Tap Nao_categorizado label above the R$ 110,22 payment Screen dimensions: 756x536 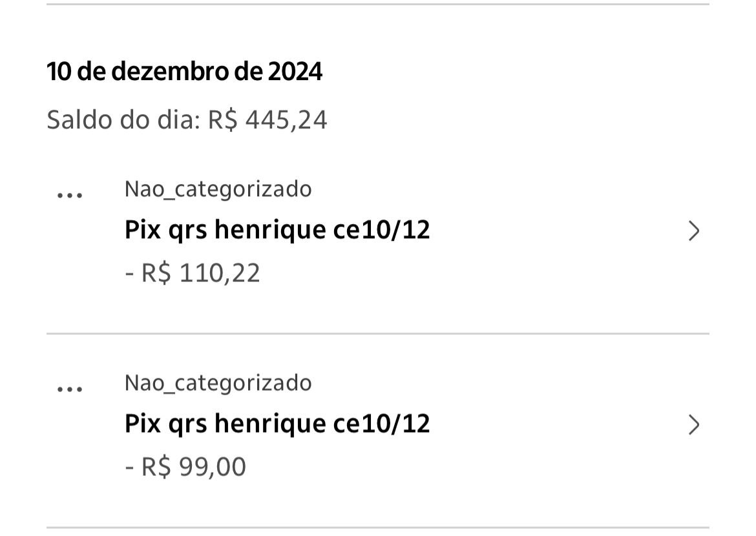pos(218,189)
